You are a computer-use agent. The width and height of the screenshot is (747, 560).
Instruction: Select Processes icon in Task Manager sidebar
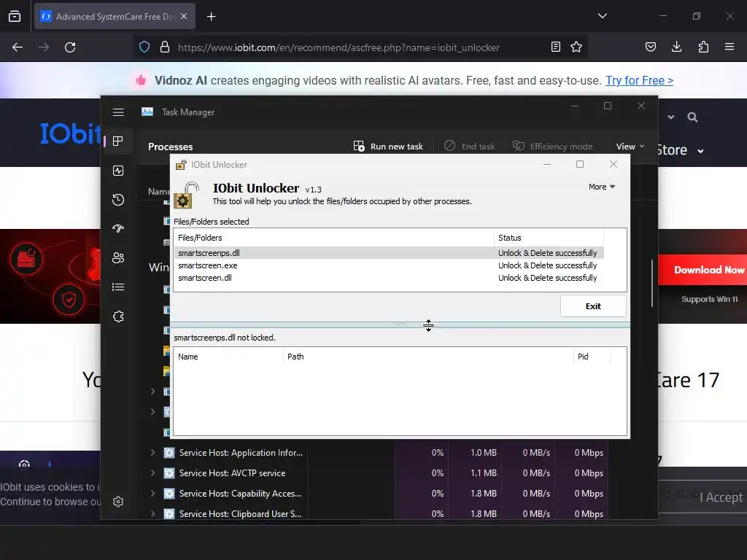click(x=118, y=141)
